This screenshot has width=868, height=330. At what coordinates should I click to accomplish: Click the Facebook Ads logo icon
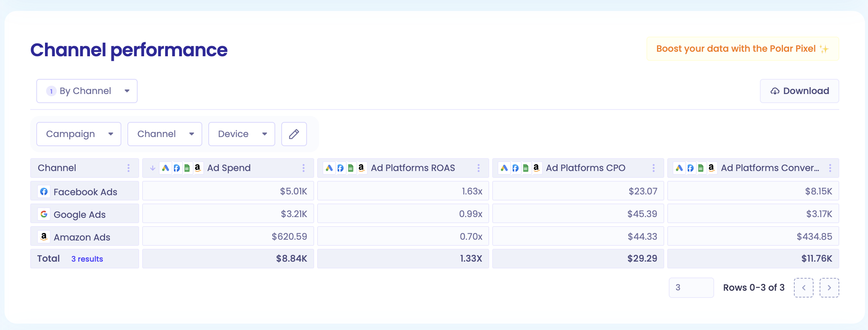point(44,191)
